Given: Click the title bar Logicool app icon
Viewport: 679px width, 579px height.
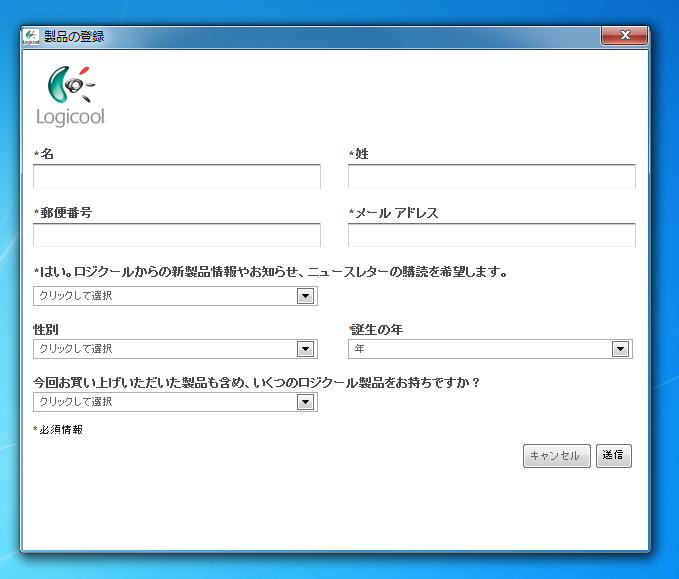Looking at the screenshot, I should (x=31, y=37).
